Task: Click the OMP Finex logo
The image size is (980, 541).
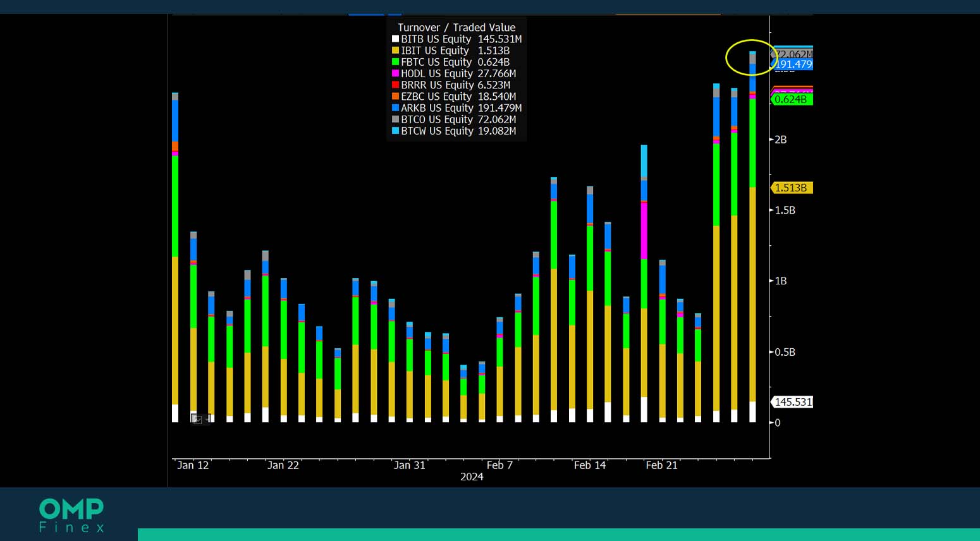Action: [x=71, y=515]
